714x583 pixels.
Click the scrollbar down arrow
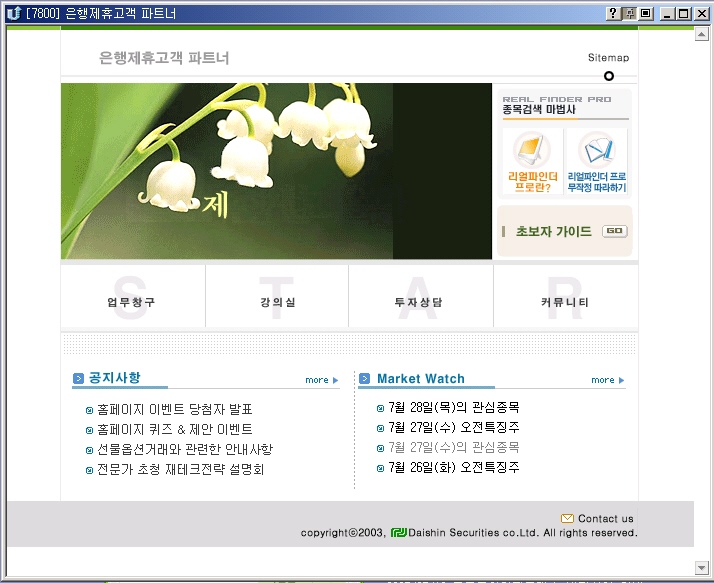pyautogui.click(x=702, y=568)
